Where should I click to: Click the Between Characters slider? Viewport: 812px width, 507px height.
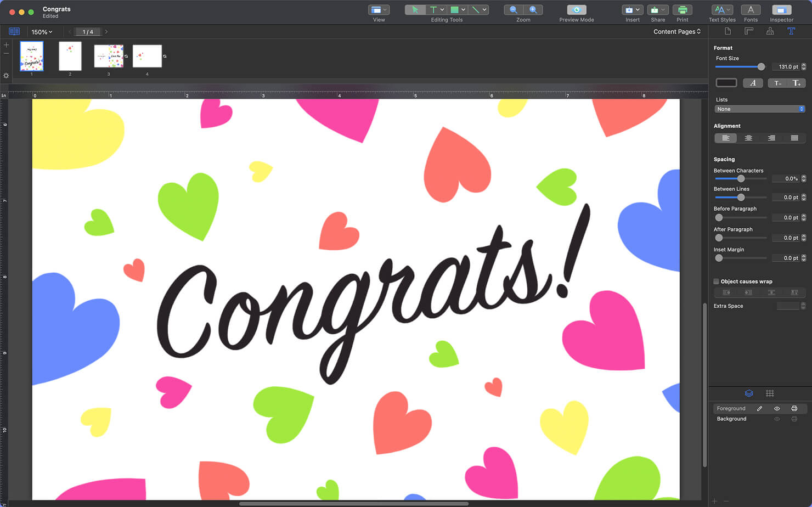click(741, 179)
